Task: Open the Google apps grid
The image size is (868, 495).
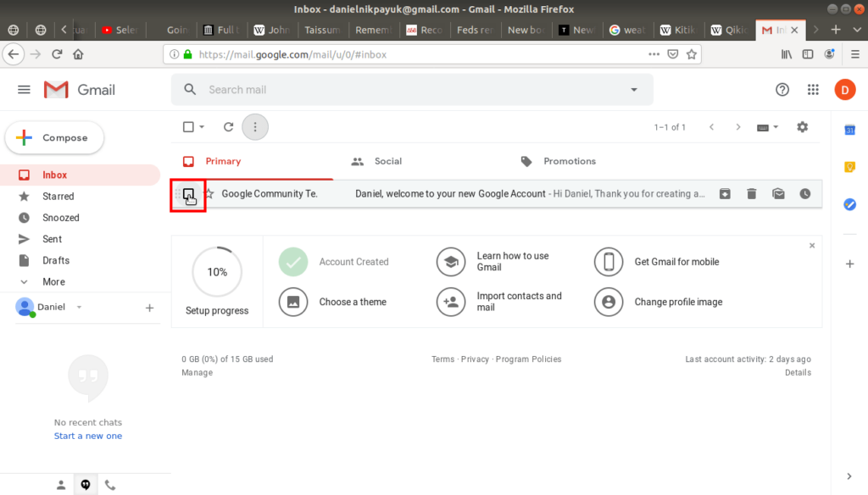Action: coord(813,90)
